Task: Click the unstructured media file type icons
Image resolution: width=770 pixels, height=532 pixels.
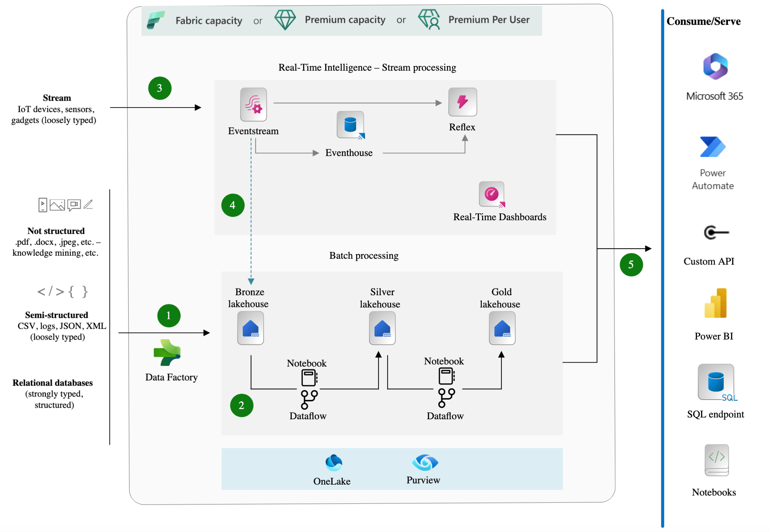Action: pyautogui.click(x=65, y=204)
